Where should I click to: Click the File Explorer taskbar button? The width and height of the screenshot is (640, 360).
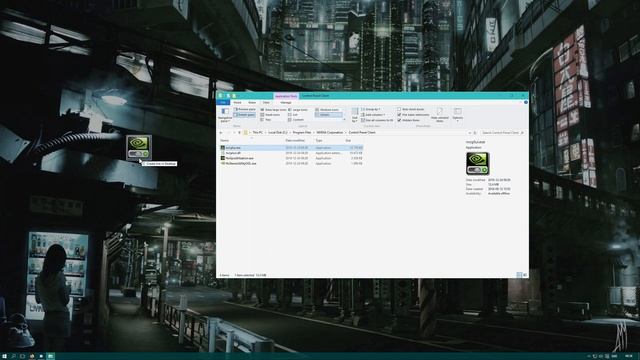(51, 356)
